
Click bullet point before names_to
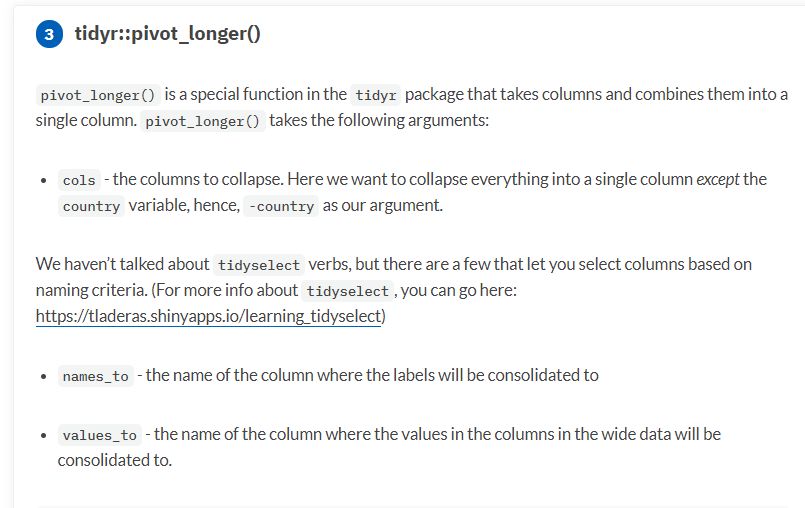[44, 377]
